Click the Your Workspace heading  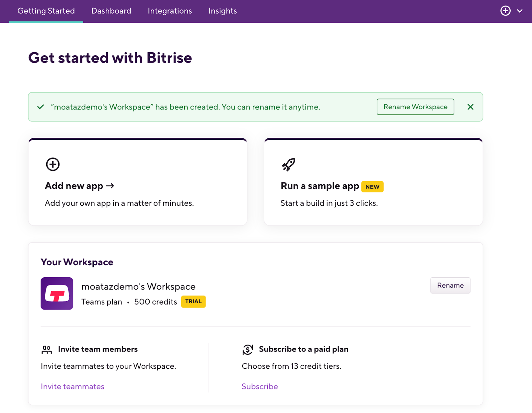77,262
